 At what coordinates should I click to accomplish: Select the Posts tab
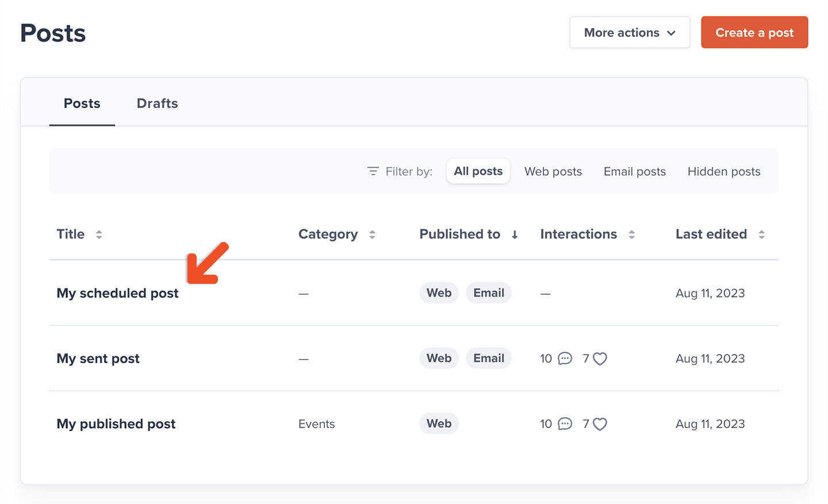82,103
